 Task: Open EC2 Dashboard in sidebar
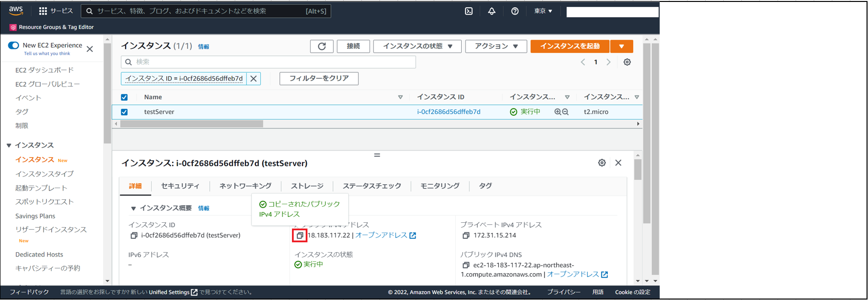coord(45,70)
